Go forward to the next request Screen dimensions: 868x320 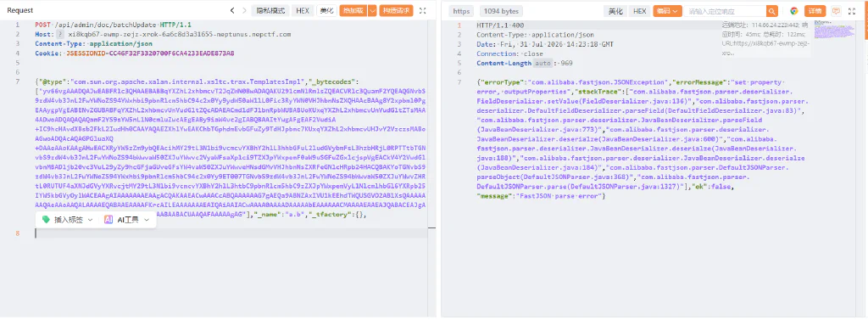point(243,10)
